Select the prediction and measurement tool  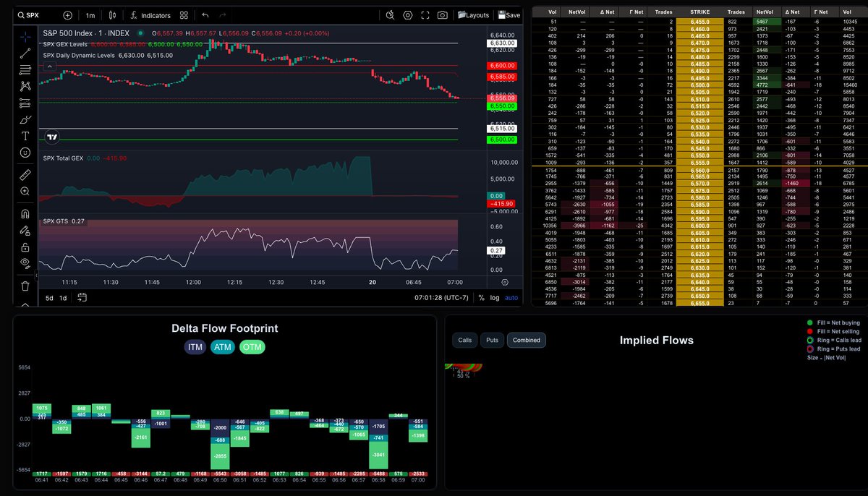(x=25, y=103)
